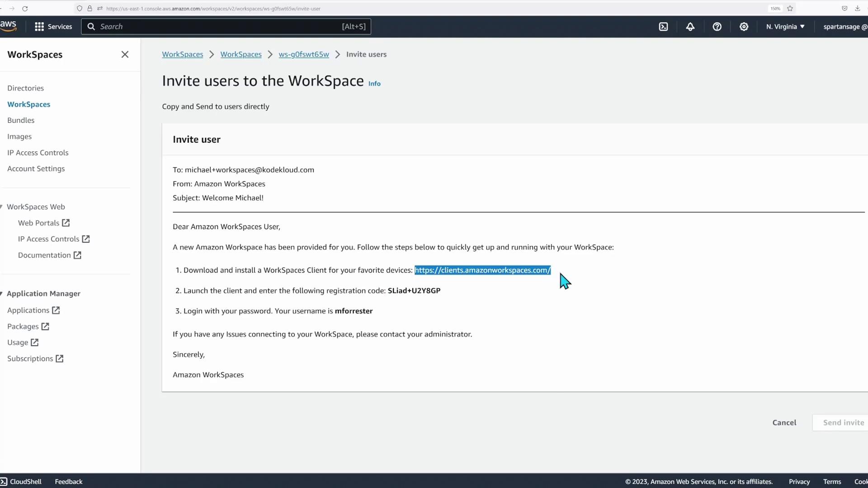Open the ws-g0fswt65w breadcrumb link
The image size is (868, 488).
[x=304, y=54]
